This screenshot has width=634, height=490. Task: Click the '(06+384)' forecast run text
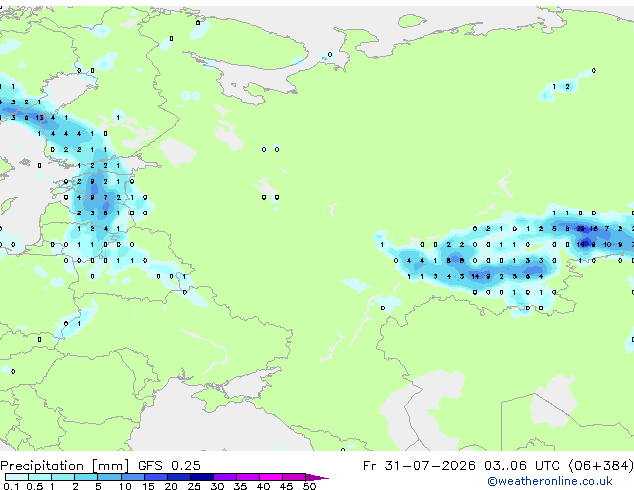click(x=601, y=466)
